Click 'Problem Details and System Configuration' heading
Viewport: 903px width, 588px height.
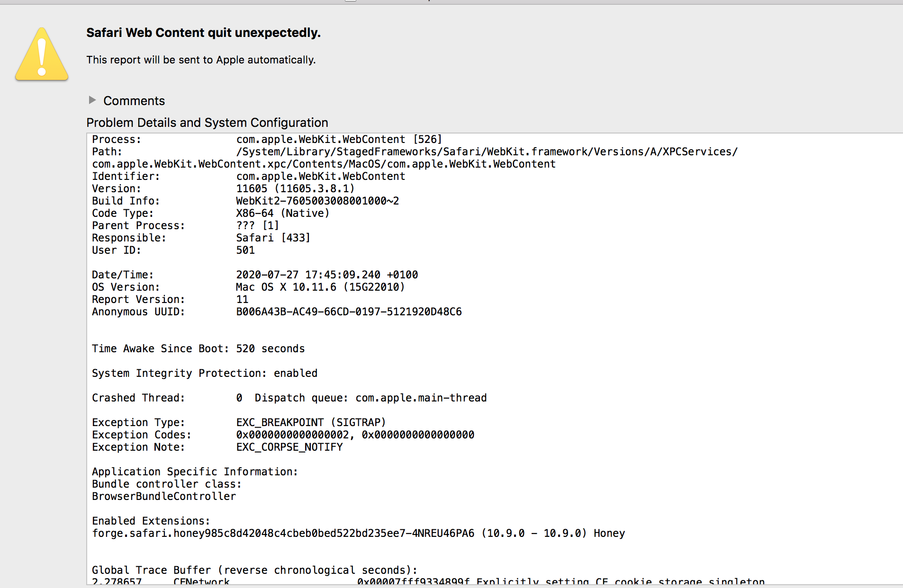click(x=207, y=123)
